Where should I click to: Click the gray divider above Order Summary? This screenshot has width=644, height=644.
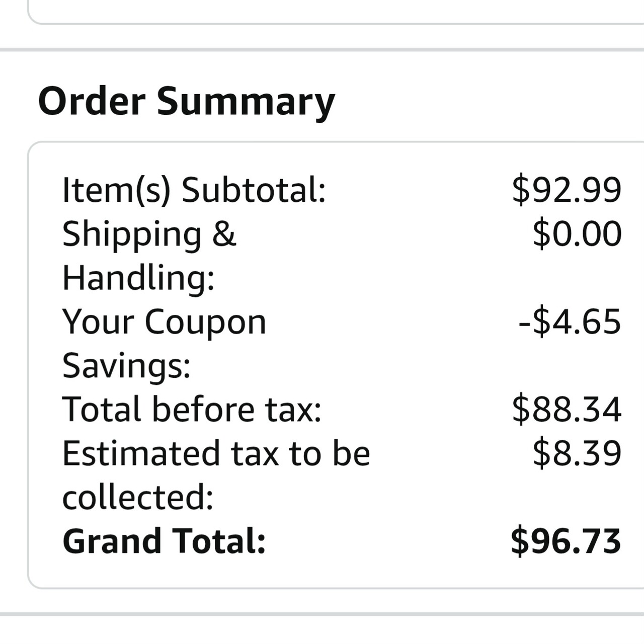(x=322, y=49)
